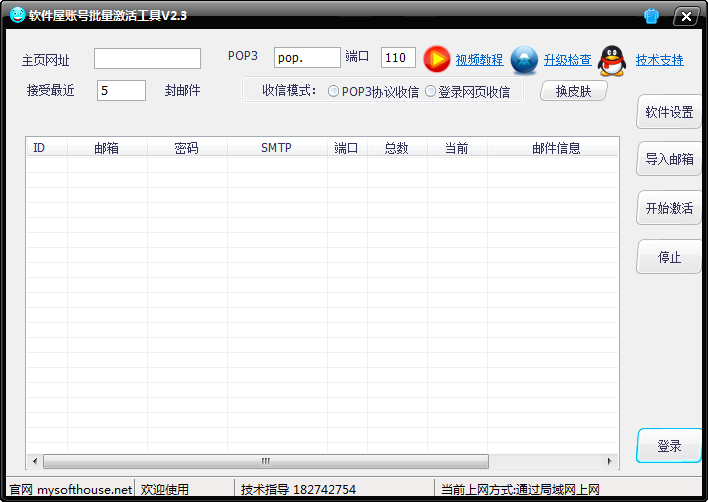Viewport: 708px width, 502px height.
Task: Click the 当前上网方式 status bar entry
Action: 520,489
